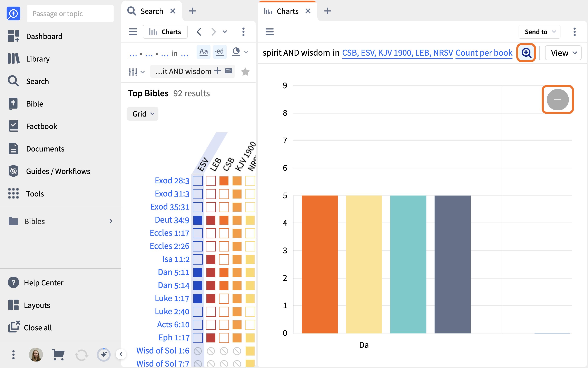Open the history dropdown chevron
Screen dimensions: 588x368
(225, 32)
